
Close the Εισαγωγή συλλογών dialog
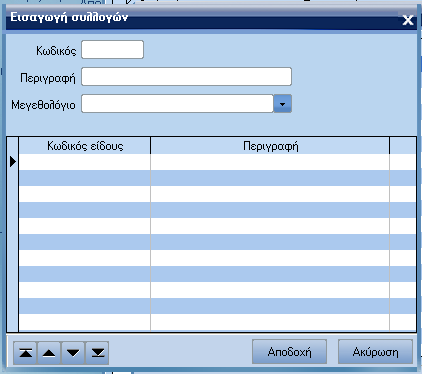click(x=408, y=20)
